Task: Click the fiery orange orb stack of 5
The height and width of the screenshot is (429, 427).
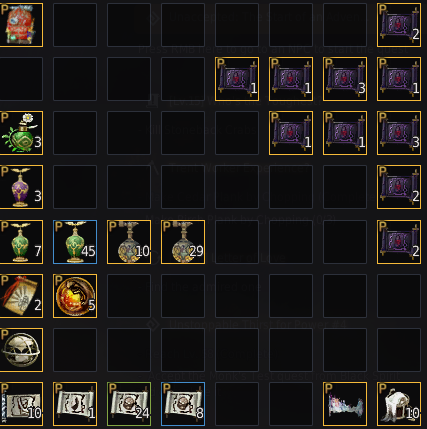Action: [x=75, y=296]
